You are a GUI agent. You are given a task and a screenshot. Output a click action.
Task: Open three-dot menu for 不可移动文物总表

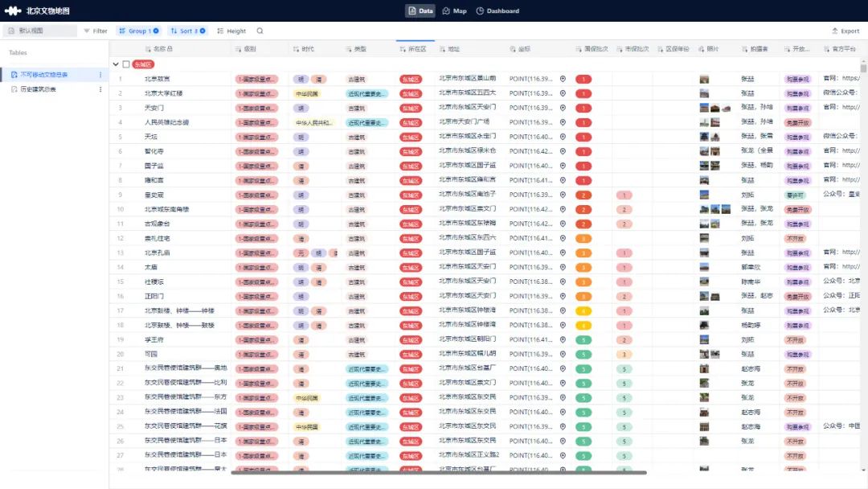pyautogui.click(x=100, y=74)
